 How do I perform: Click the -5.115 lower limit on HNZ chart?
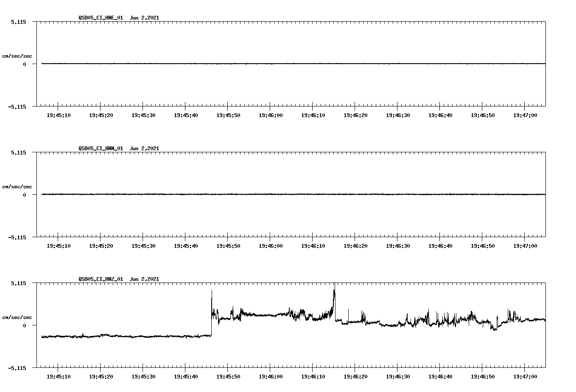(17, 368)
